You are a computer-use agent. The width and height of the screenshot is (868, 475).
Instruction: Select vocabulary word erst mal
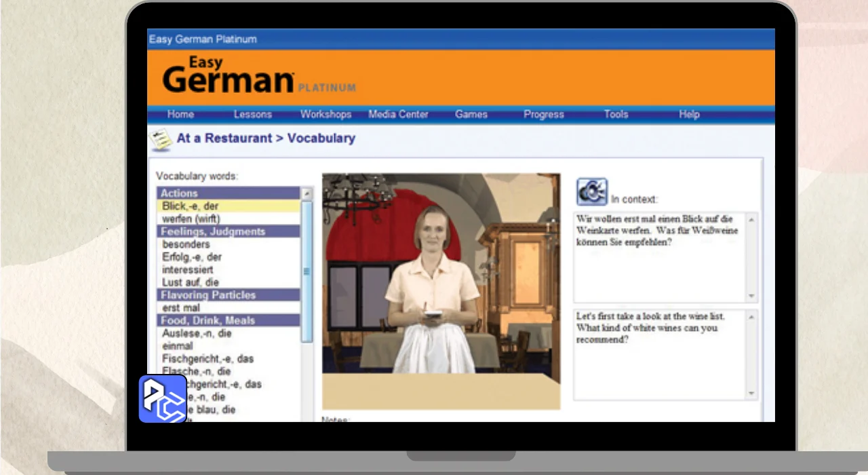point(229,308)
